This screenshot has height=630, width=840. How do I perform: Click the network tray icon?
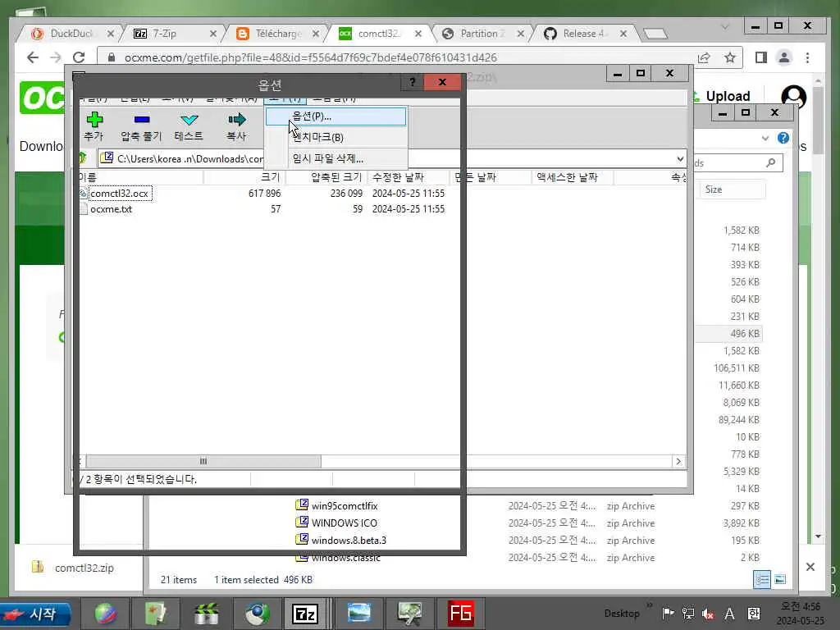pyautogui.click(x=688, y=614)
